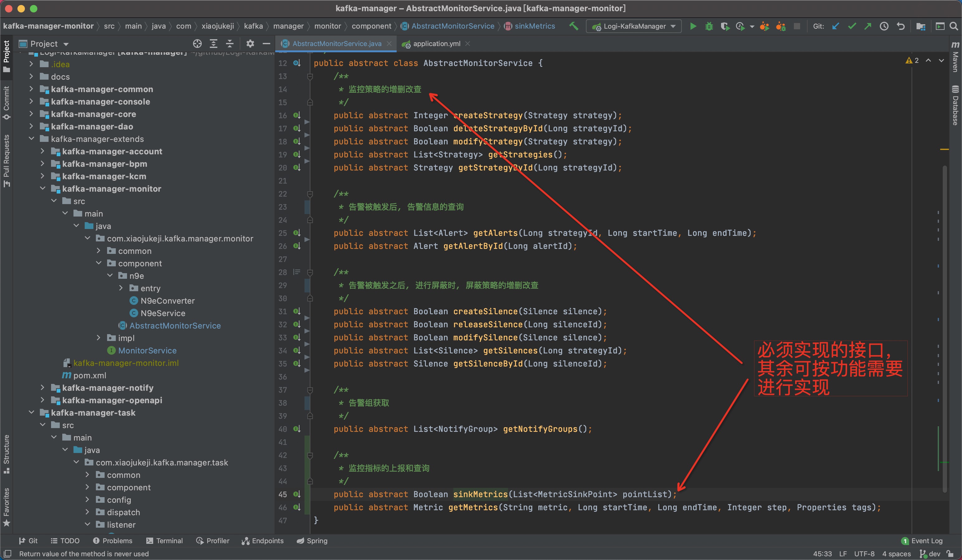Hide Project panel with the minimize icon

[x=266, y=44]
